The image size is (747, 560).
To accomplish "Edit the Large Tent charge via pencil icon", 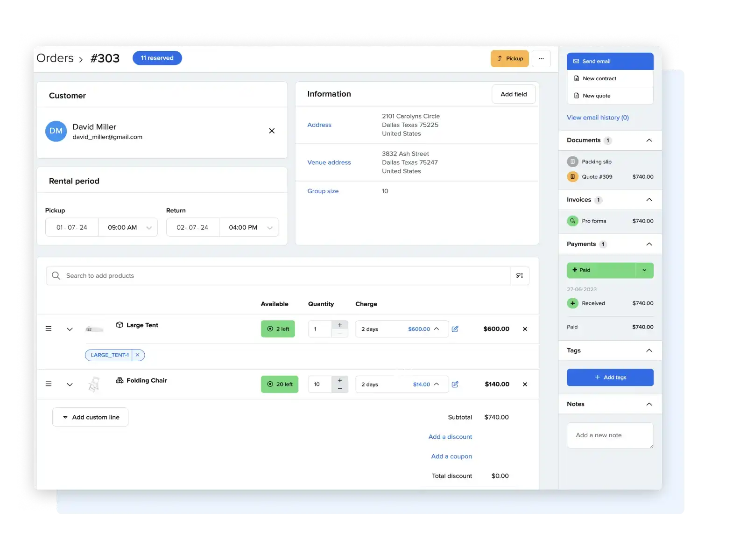I will [456, 329].
